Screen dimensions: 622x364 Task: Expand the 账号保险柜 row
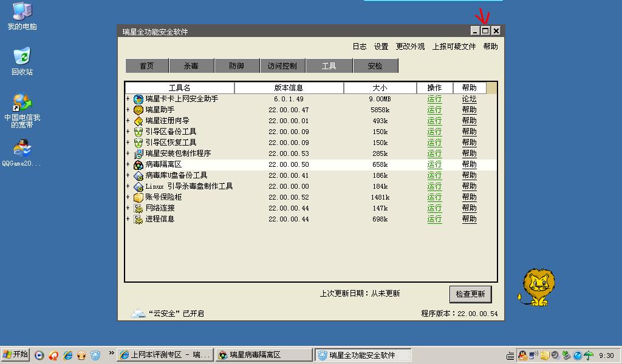pyautogui.click(x=128, y=197)
